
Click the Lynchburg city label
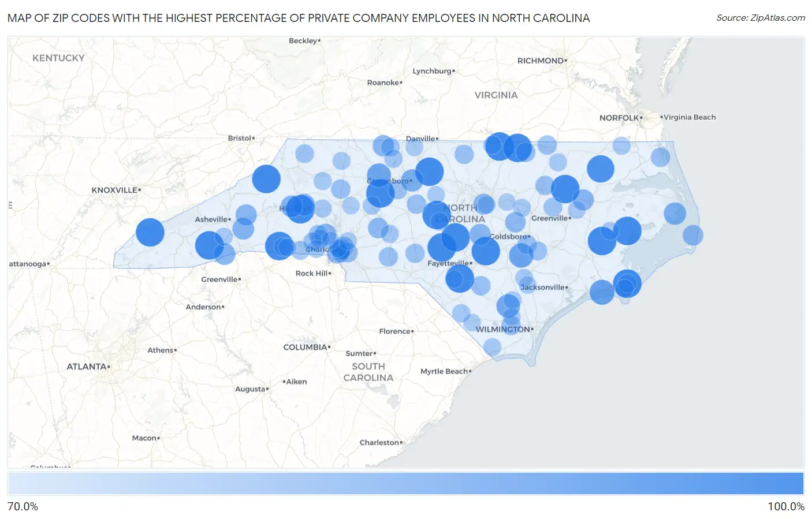click(x=434, y=71)
